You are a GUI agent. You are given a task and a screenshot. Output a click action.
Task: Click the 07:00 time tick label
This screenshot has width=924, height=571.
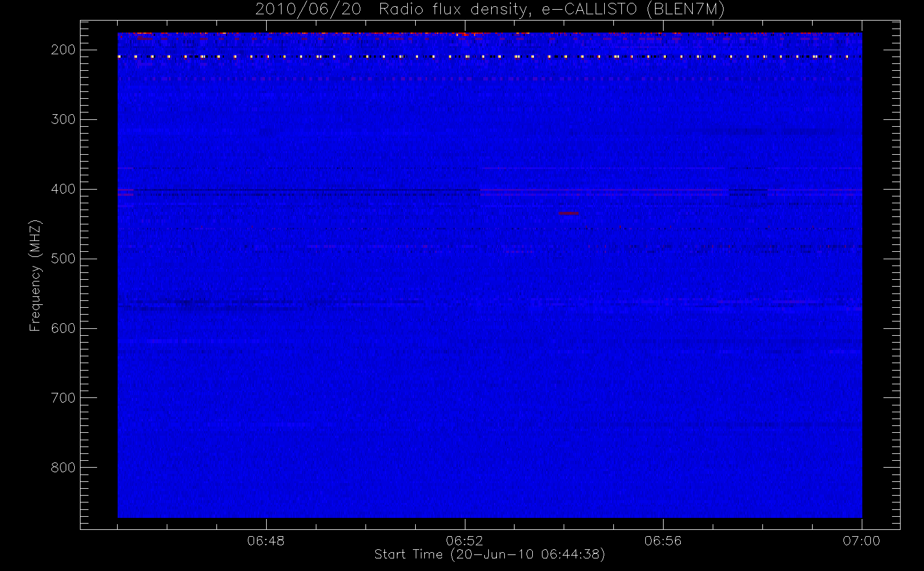(862, 541)
